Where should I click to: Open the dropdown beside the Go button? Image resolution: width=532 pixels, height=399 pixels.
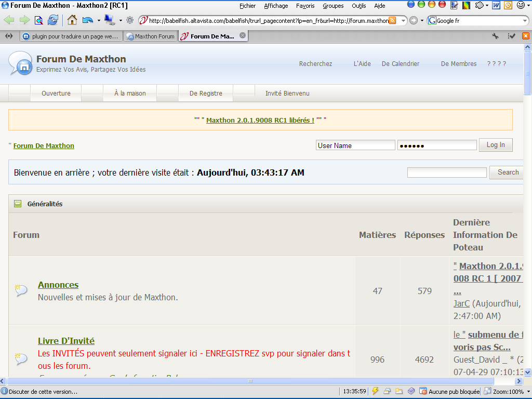422,20
